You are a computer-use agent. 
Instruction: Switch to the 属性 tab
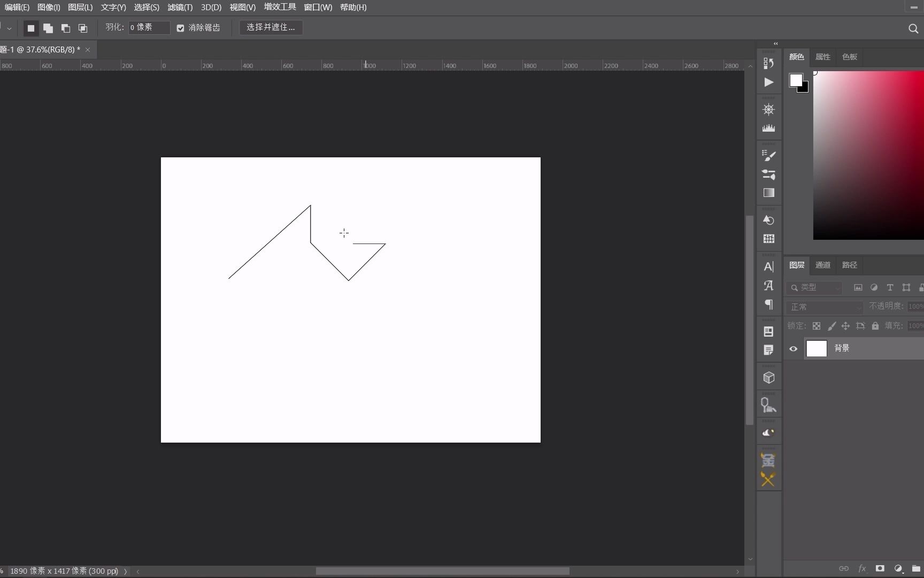click(x=822, y=57)
